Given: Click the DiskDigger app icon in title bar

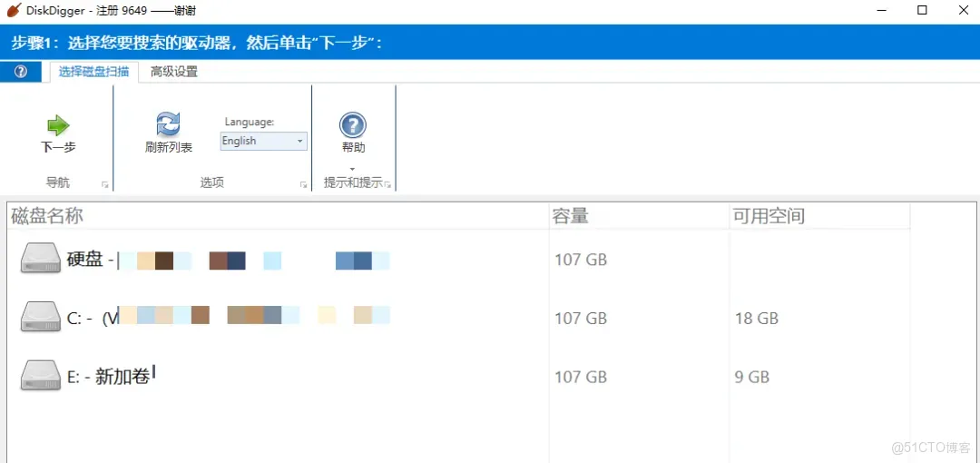Looking at the screenshot, I should point(14,11).
